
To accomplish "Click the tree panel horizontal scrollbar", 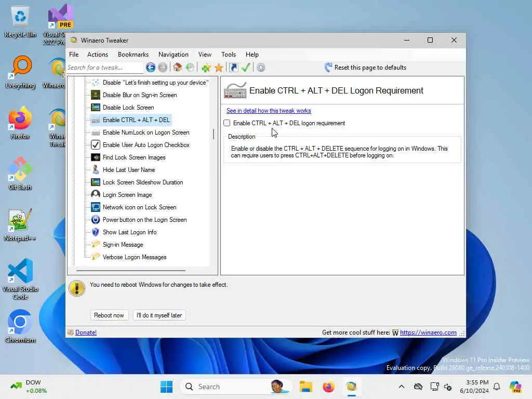I will pos(131,271).
